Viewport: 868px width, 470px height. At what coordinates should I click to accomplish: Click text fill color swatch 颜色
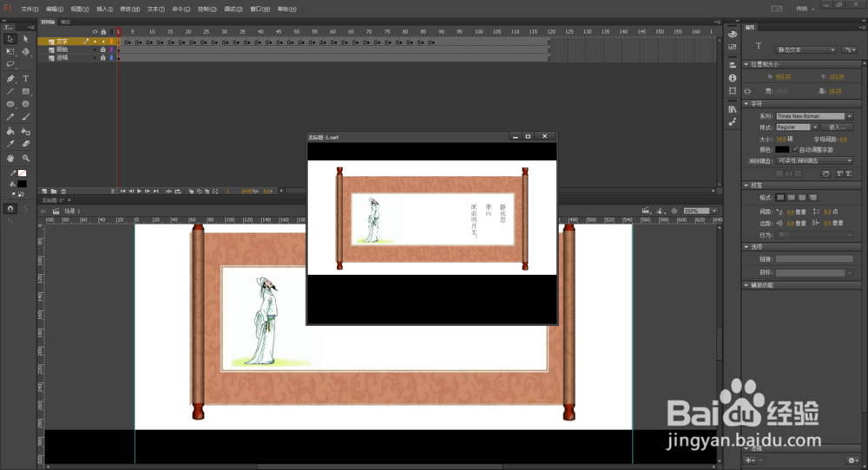coord(782,149)
